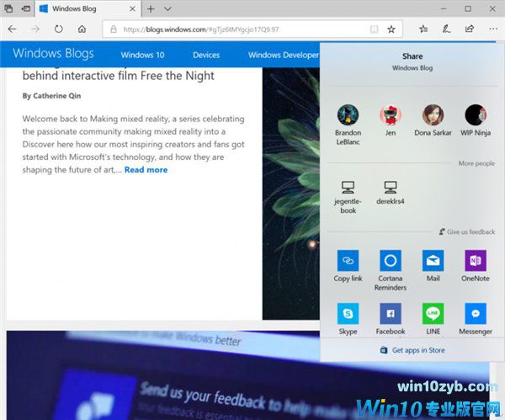Screen dimensions: 505x420
Task: Click the Share toolbar icon
Action: [470, 29]
